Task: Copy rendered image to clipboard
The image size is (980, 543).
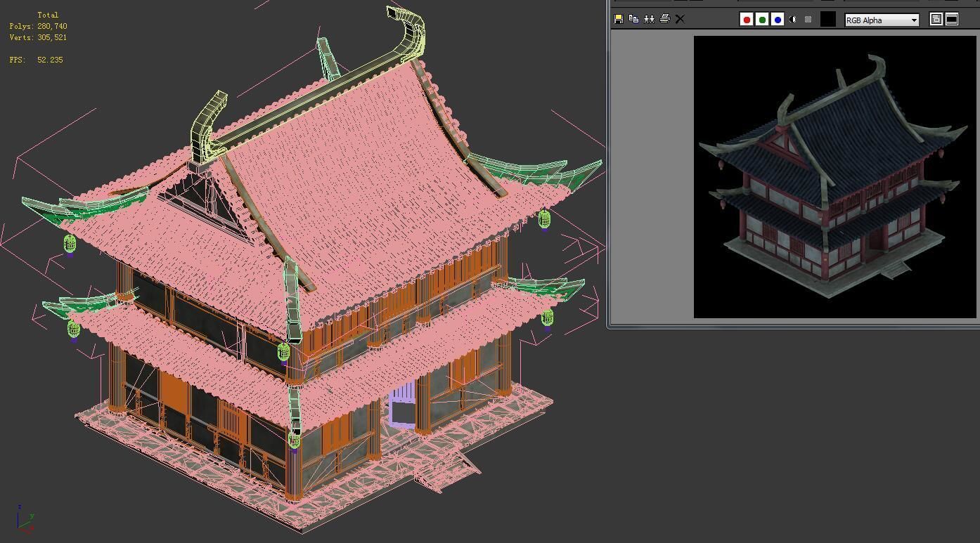Action: coord(634,19)
